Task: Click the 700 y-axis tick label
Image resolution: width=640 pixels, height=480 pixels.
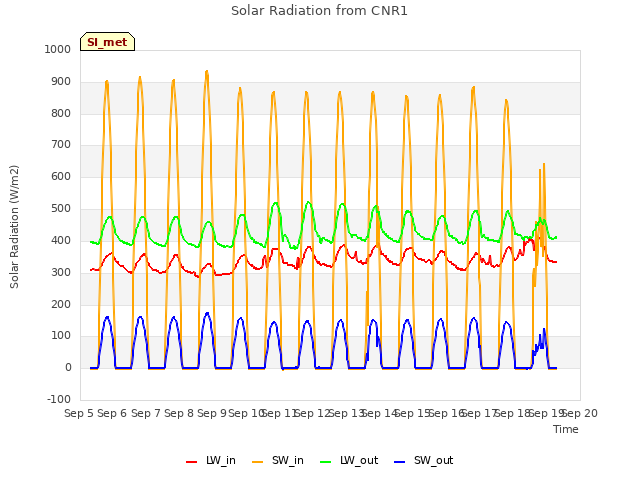Action: point(61,144)
